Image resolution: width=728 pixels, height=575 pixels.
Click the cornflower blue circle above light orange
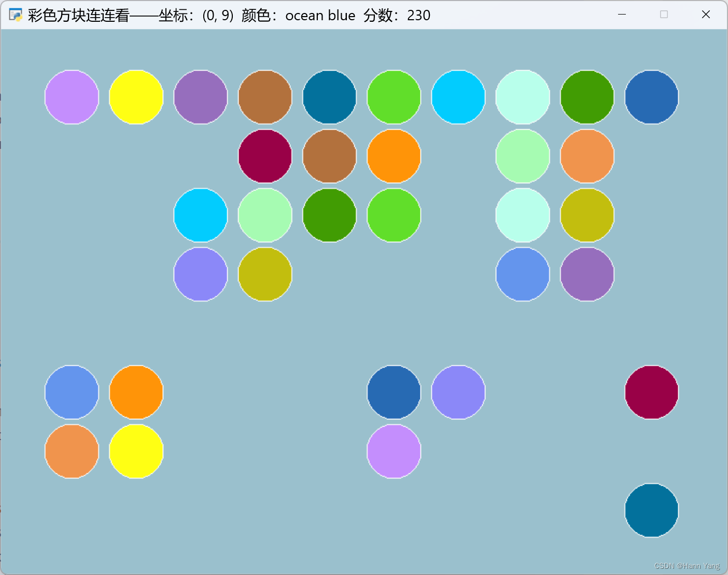pos(72,392)
